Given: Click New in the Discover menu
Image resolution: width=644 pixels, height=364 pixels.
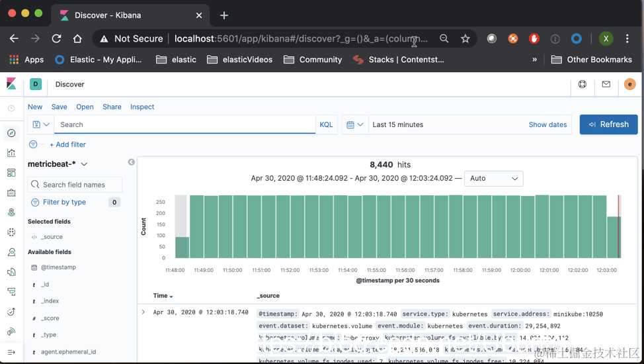Looking at the screenshot, I should click(35, 107).
